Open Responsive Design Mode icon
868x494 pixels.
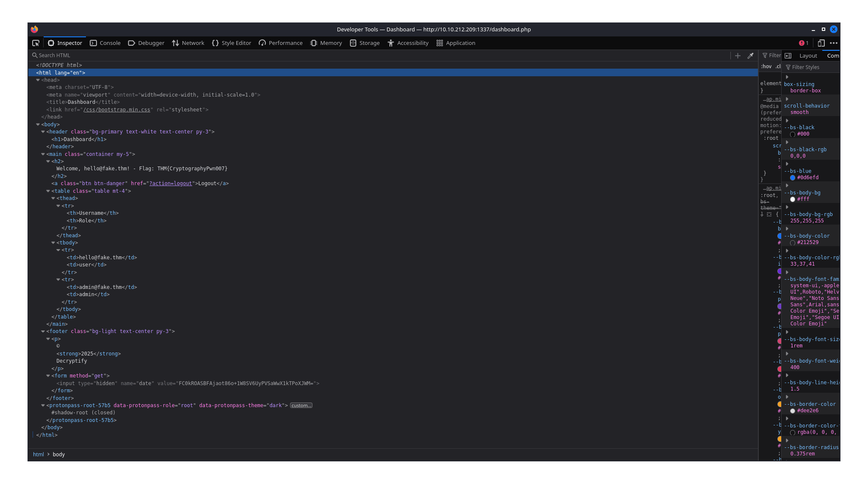(x=821, y=43)
